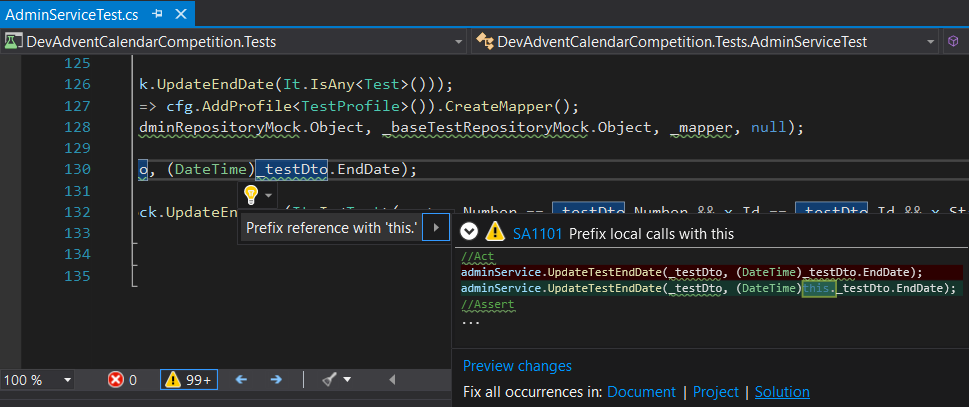Open the DevAdventCalendarCompetition.Tests project dropdown
The image size is (969, 407).
click(458, 42)
